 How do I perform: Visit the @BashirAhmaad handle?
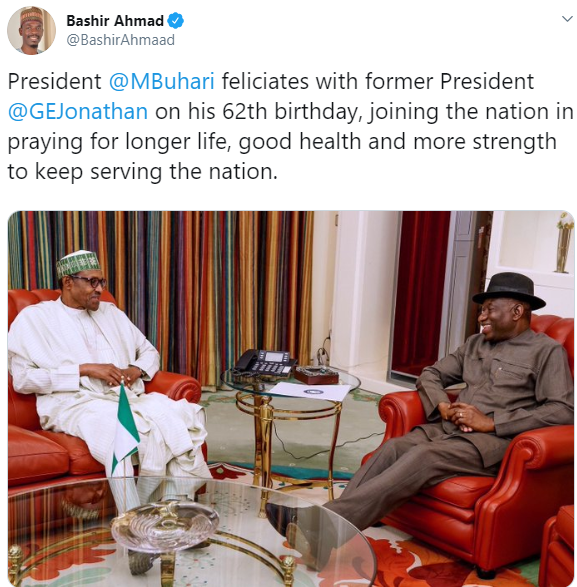[x=121, y=40]
